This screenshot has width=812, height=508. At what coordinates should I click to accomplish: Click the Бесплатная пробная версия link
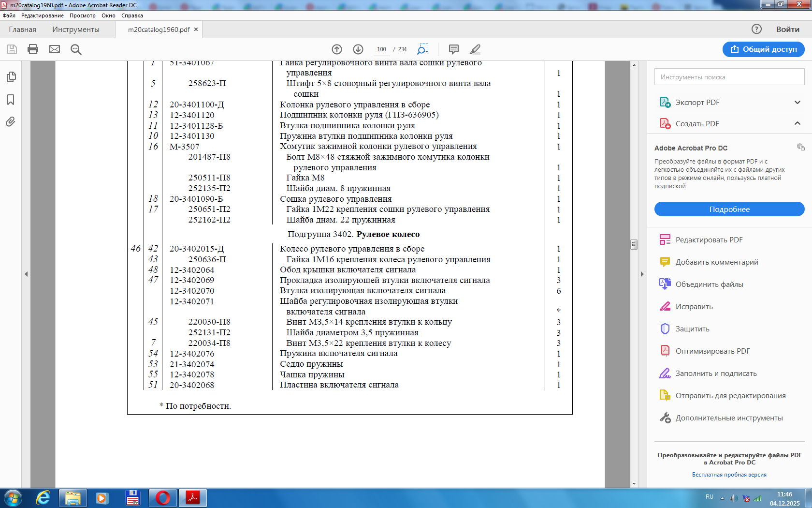[729, 475]
